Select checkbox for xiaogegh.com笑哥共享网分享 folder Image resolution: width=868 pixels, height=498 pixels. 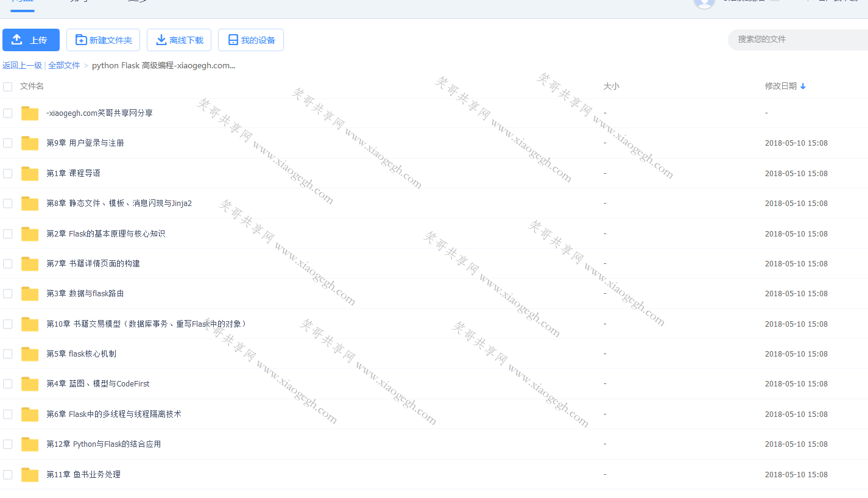[7, 113]
